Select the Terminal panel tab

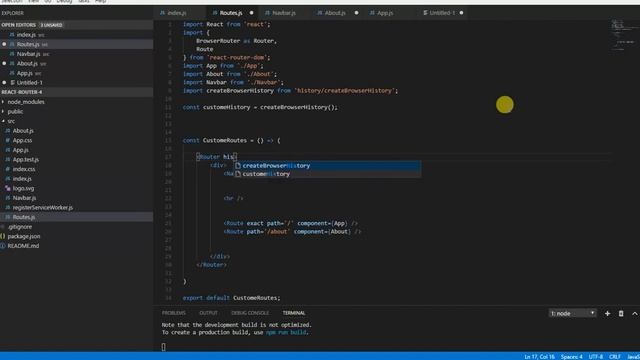click(x=294, y=313)
